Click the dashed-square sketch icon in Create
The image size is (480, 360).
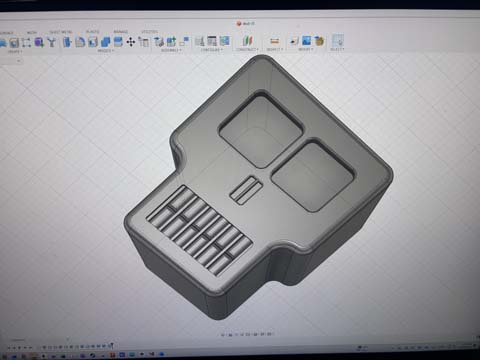click(26, 43)
